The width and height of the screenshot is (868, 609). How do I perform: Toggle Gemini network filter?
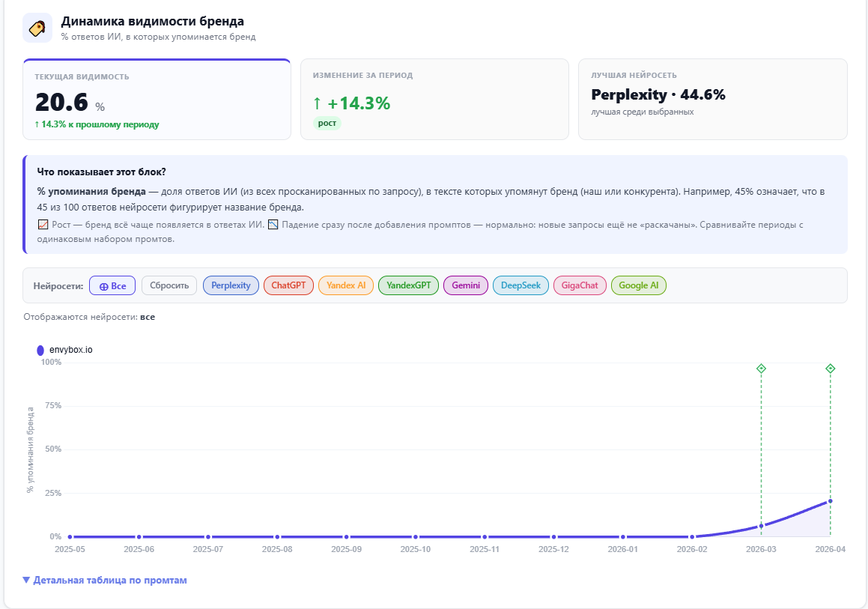click(466, 285)
